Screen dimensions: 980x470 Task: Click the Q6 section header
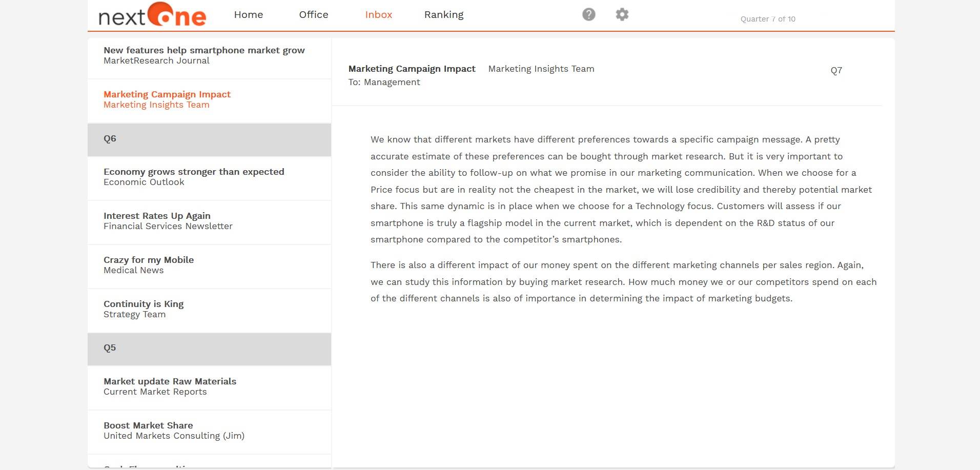[x=209, y=139]
